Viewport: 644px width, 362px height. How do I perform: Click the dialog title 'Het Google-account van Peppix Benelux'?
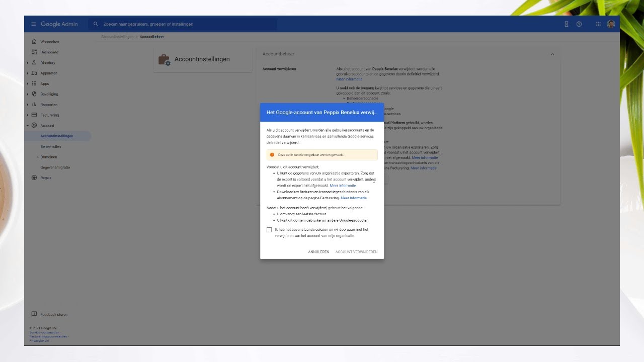click(322, 113)
